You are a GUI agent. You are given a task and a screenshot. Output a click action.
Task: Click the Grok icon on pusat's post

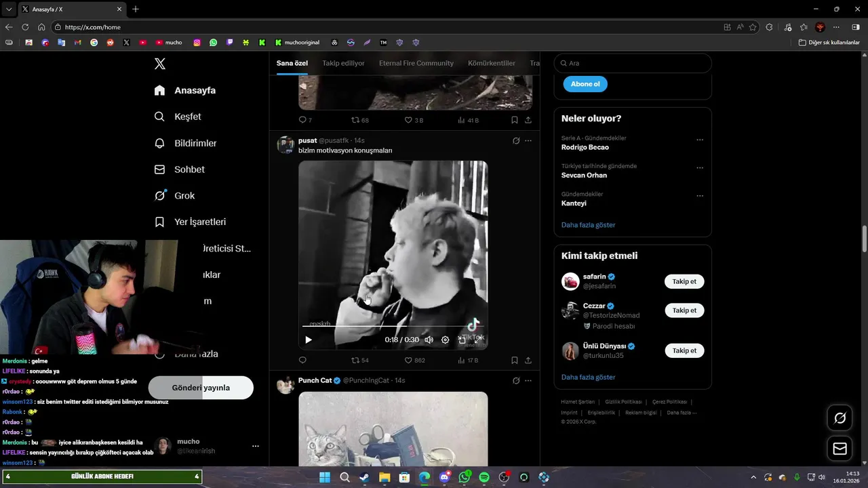515,141
